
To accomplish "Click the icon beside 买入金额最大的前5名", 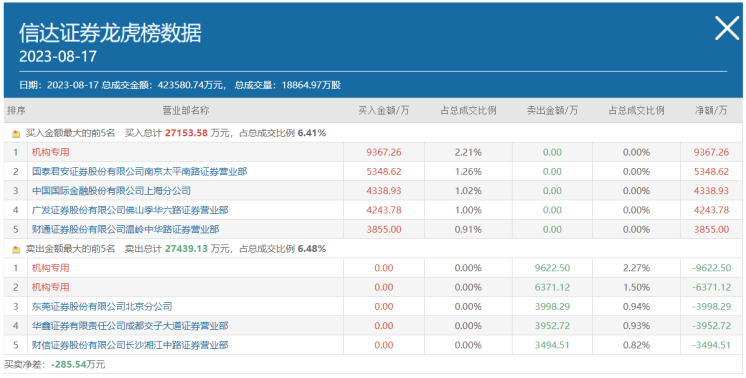I will (16, 134).
